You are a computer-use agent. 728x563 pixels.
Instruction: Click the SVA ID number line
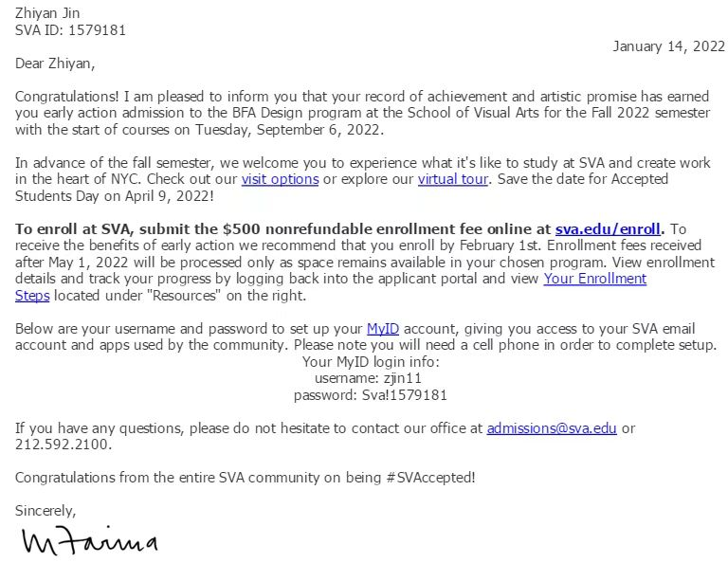[x=70, y=30]
